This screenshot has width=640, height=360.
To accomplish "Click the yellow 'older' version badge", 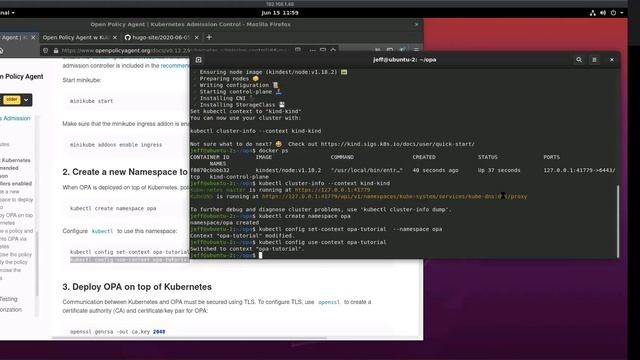I will (12, 100).
